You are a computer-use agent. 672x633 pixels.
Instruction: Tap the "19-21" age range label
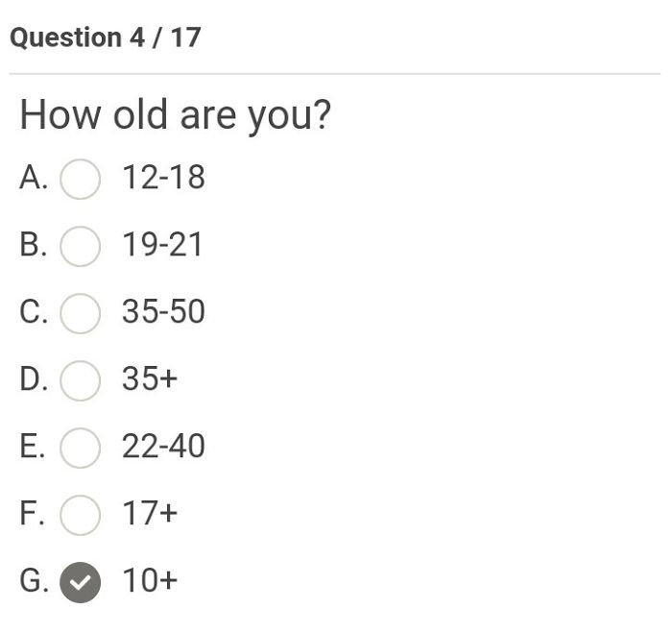coord(163,245)
